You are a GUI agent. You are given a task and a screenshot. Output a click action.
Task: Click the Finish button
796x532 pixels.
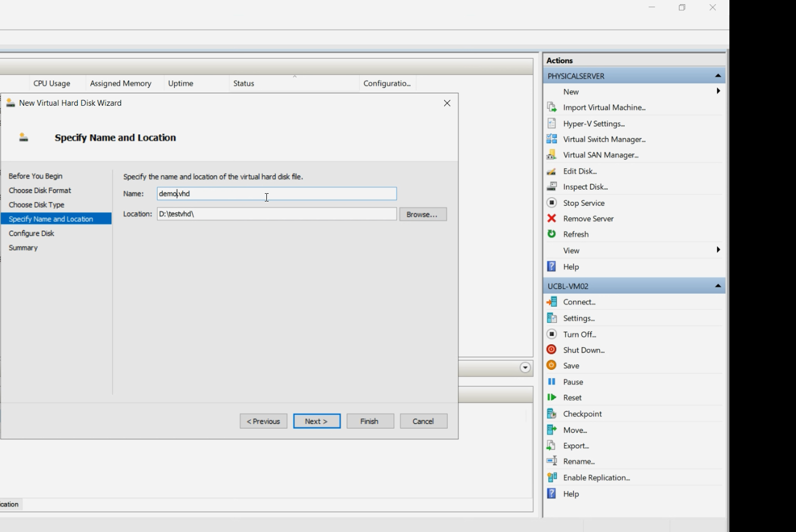tap(370, 421)
